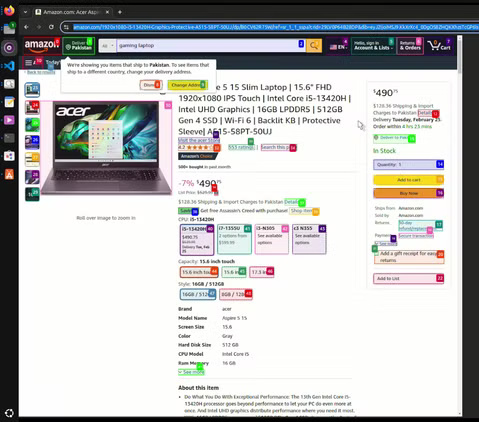Select the 8GB / 128 style option

point(236,294)
